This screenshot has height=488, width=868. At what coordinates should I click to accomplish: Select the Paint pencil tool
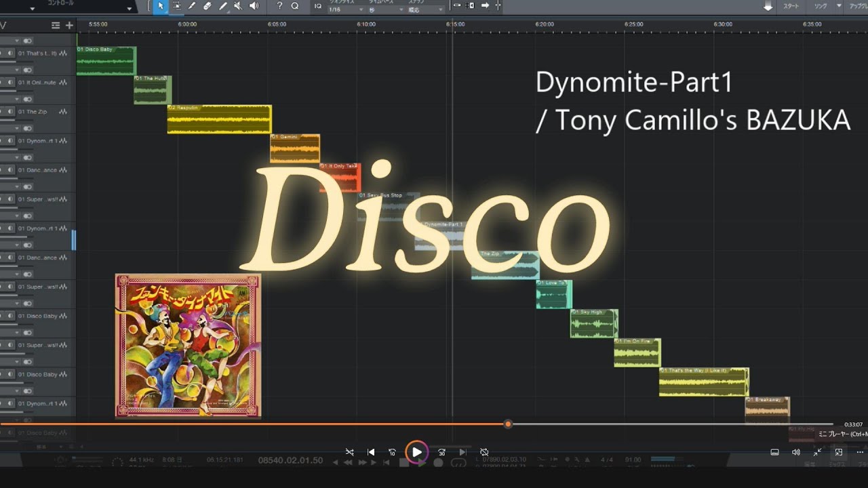(223, 6)
